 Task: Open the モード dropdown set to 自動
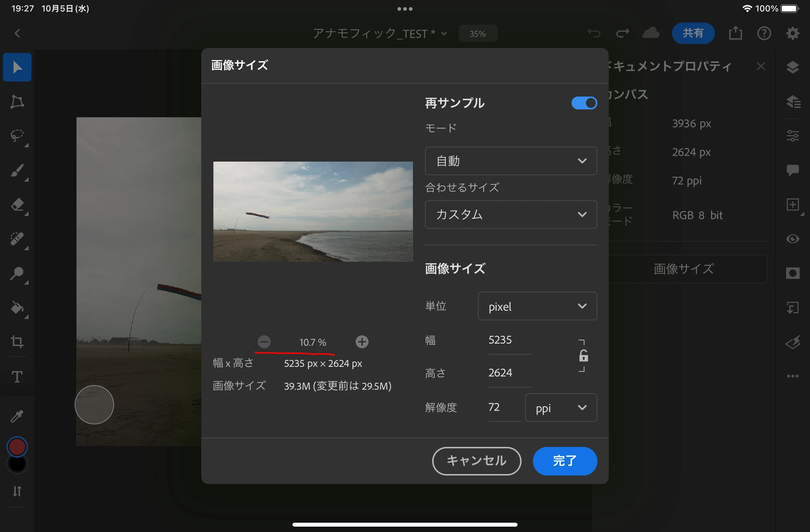pyautogui.click(x=511, y=161)
